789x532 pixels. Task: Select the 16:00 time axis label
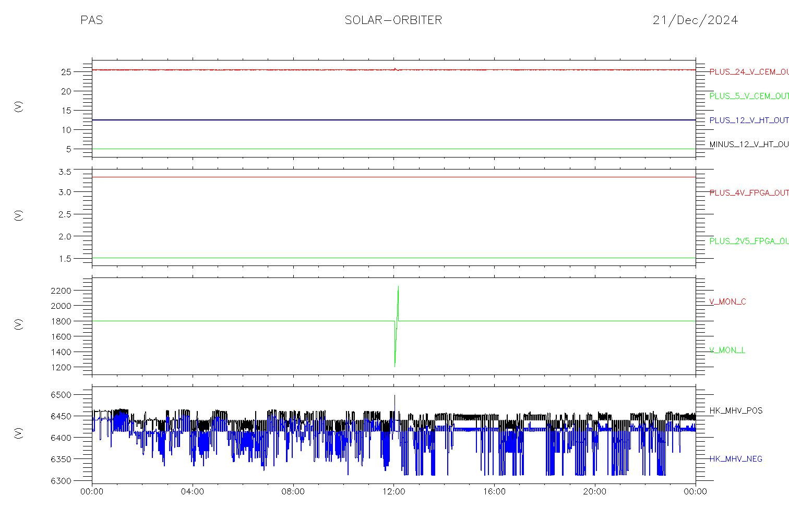point(494,491)
